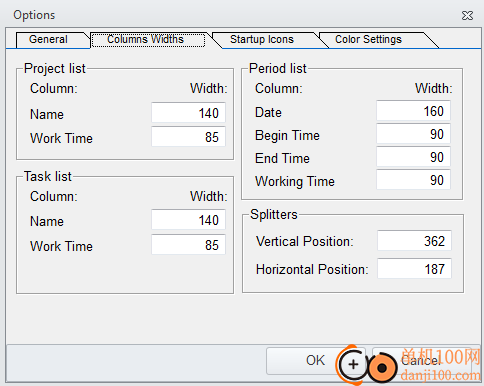Edit the Horizontal Position splitter field

[x=414, y=269]
